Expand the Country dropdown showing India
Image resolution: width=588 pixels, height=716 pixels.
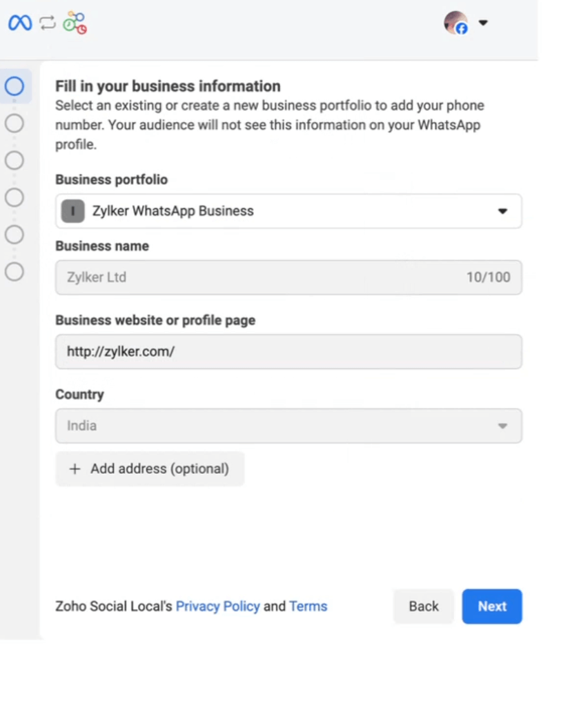[x=502, y=426]
